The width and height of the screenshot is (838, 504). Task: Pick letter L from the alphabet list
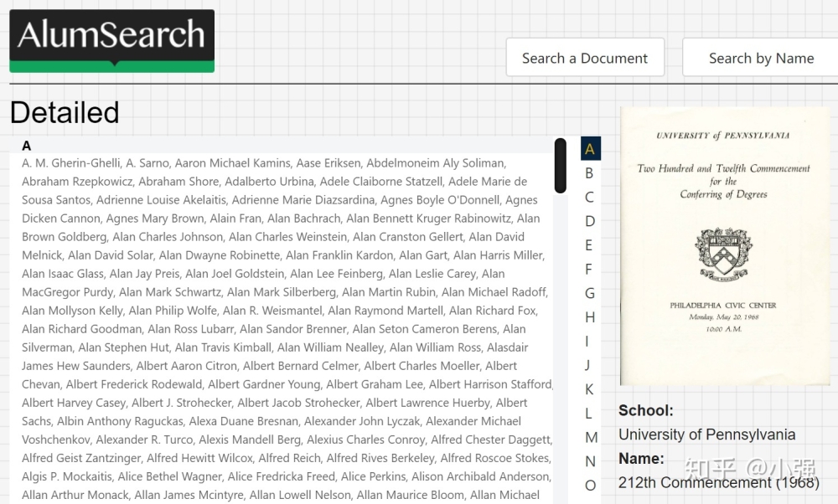(x=588, y=414)
